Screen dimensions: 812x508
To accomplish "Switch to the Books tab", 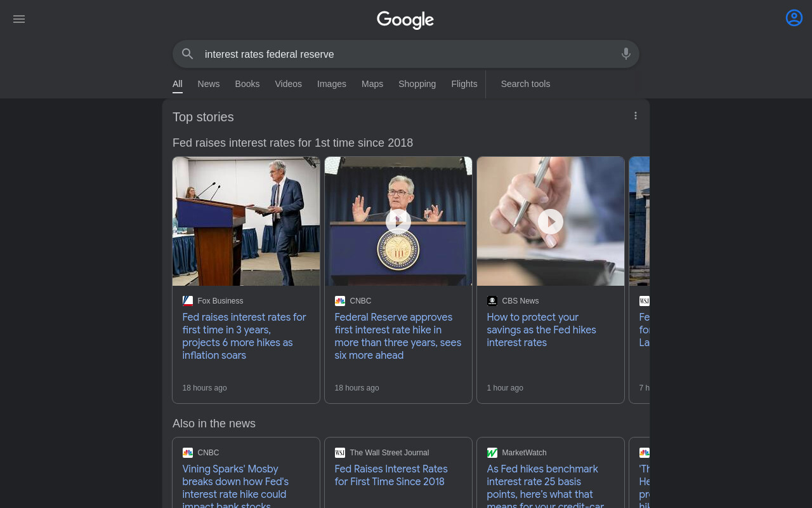I will click(x=247, y=84).
